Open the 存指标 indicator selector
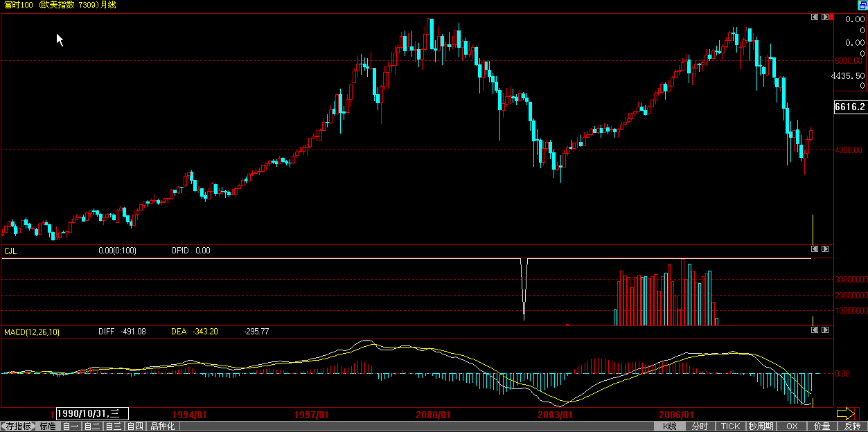 pos(17,426)
